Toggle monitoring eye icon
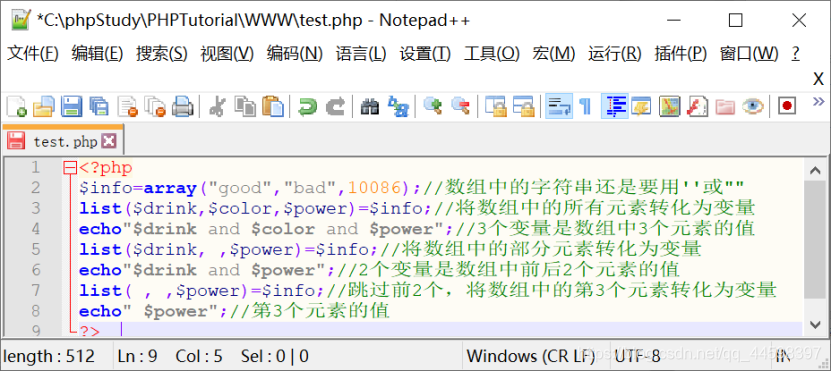Screen dimensions: 831x372 coord(752,107)
